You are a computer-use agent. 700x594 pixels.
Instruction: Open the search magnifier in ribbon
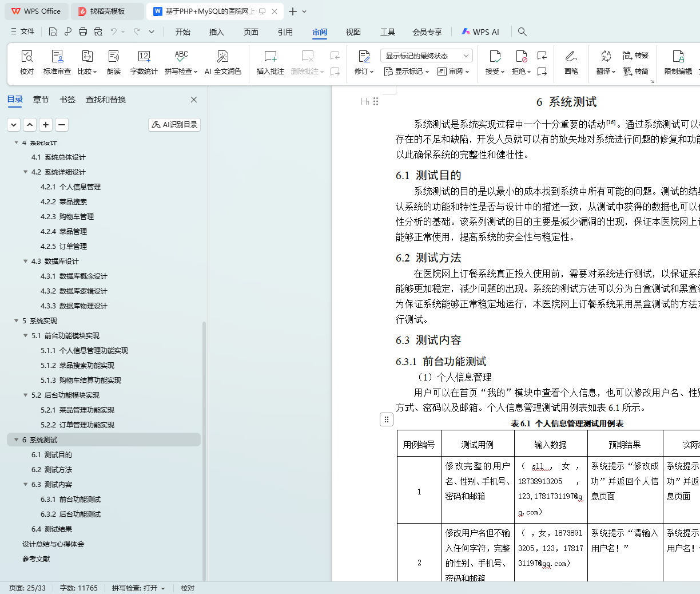point(522,31)
